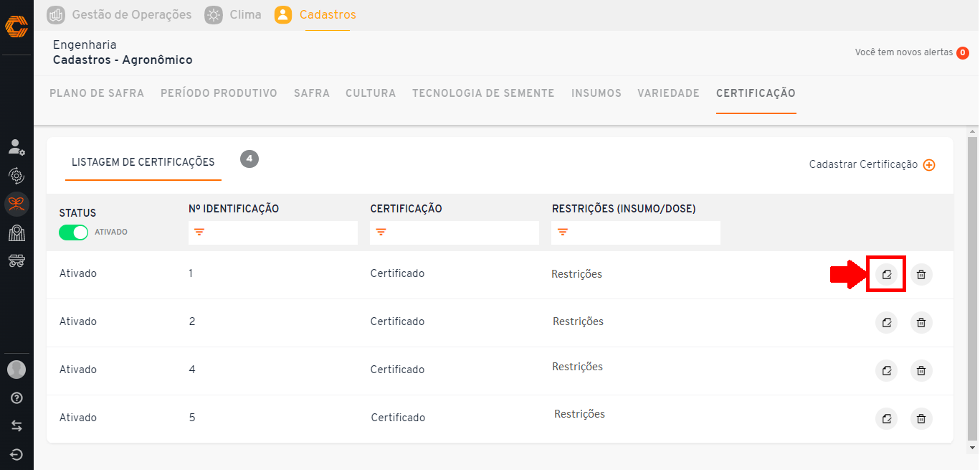
Task: Edit certification row number 2
Action: (x=886, y=322)
